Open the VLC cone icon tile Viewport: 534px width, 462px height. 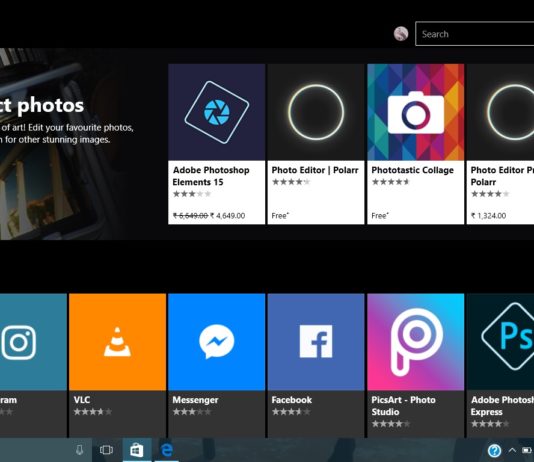(117, 342)
